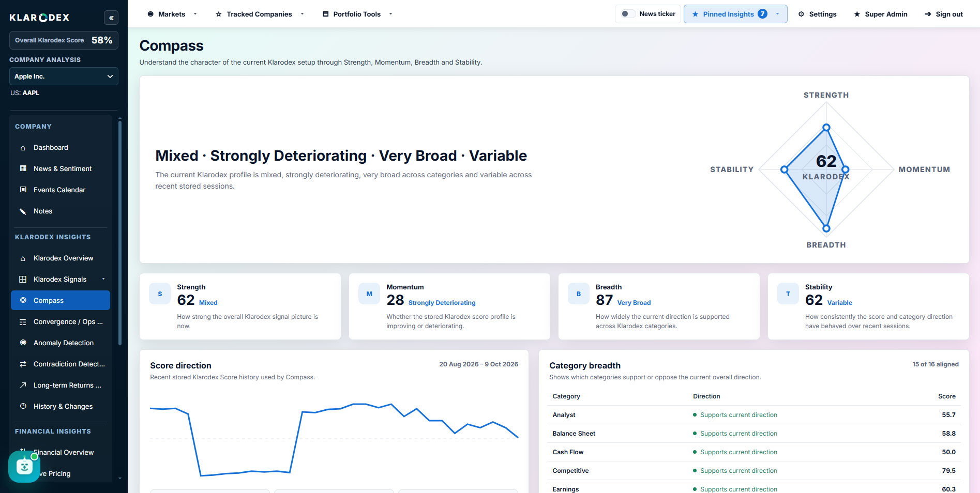Image resolution: width=980 pixels, height=493 pixels.
Task: Click the Competitive score 79.5
Action: coord(948,471)
